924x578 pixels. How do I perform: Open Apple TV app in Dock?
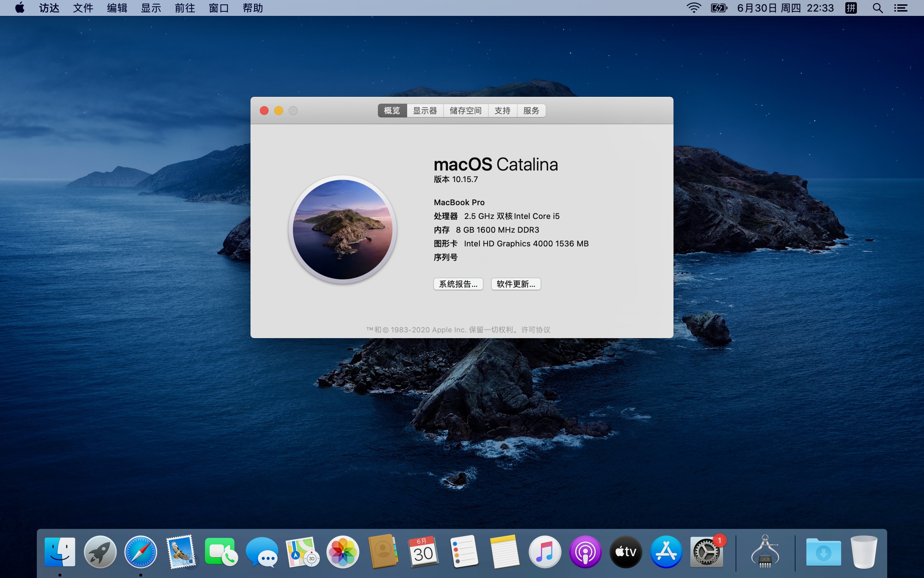click(x=626, y=552)
